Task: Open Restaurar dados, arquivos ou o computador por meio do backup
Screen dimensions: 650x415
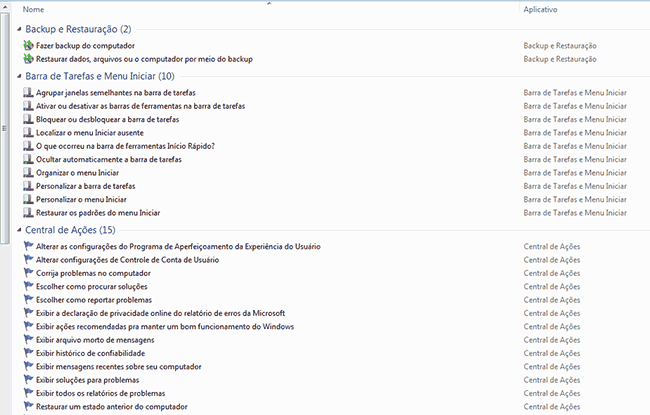Action: tap(144, 59)
